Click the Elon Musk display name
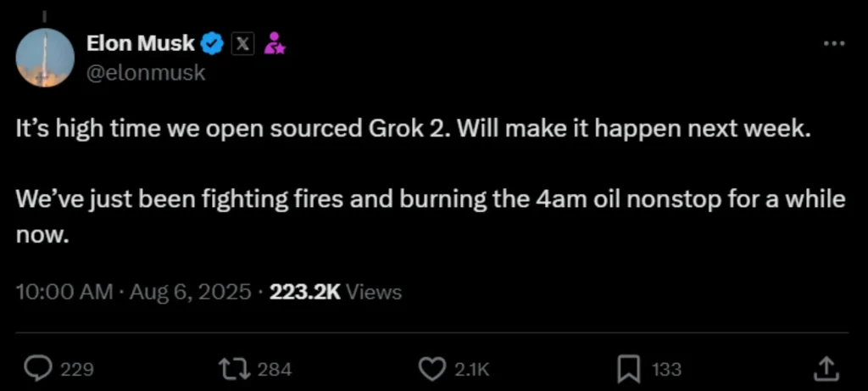The width and height of the screenshot is (868, 391). (141, 43)
